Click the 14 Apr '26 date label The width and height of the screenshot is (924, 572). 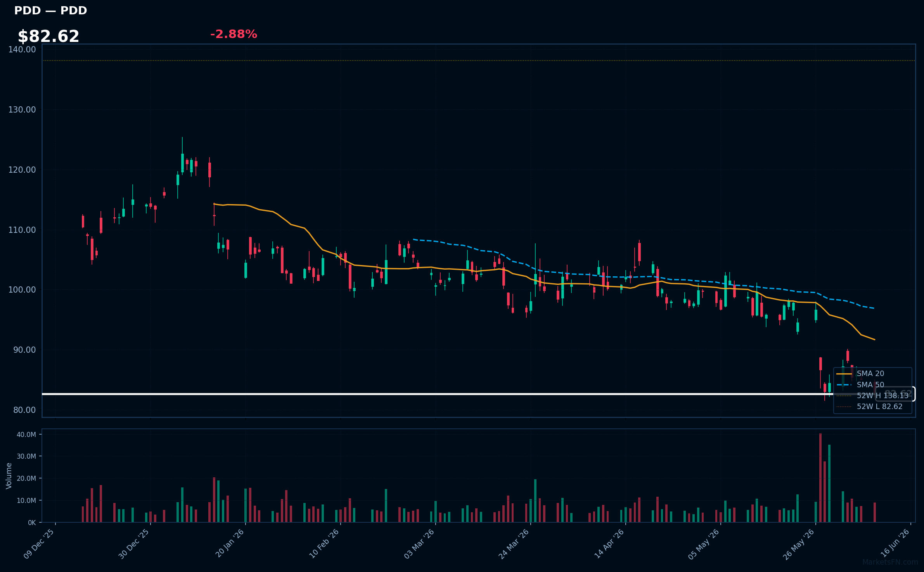pos(609,544)
